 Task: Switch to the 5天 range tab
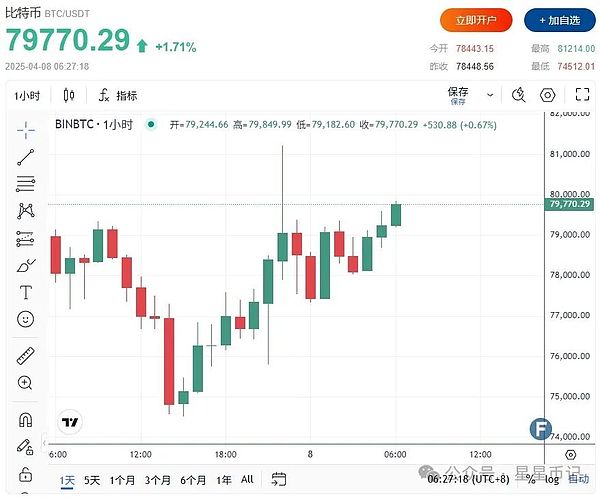pyautogui.click(x=92, y=480)
